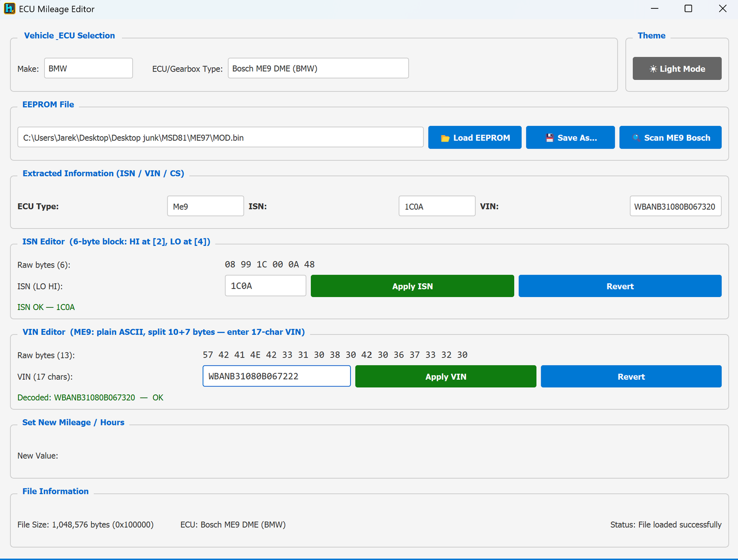The width and height of the screenshot is (738, 560).
Task: Click the folder icon on Load EEPROM
Action: 445,138
